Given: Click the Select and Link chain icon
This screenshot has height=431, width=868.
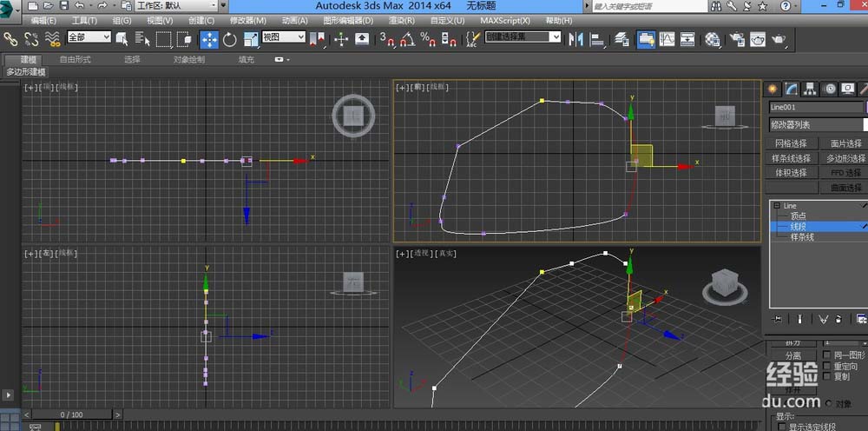Looking at the screenshot, I should tap(10, 39).
